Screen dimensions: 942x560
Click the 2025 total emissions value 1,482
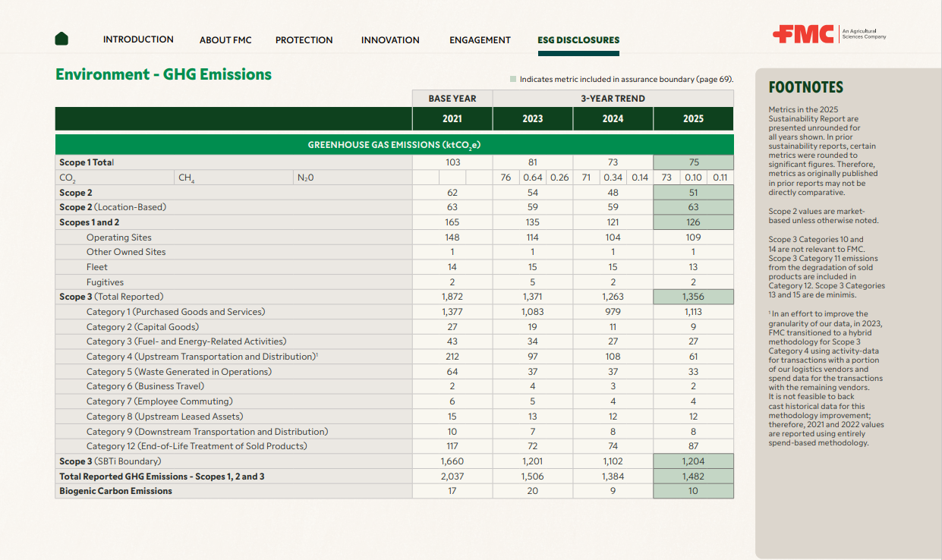(x=693, y=477)
